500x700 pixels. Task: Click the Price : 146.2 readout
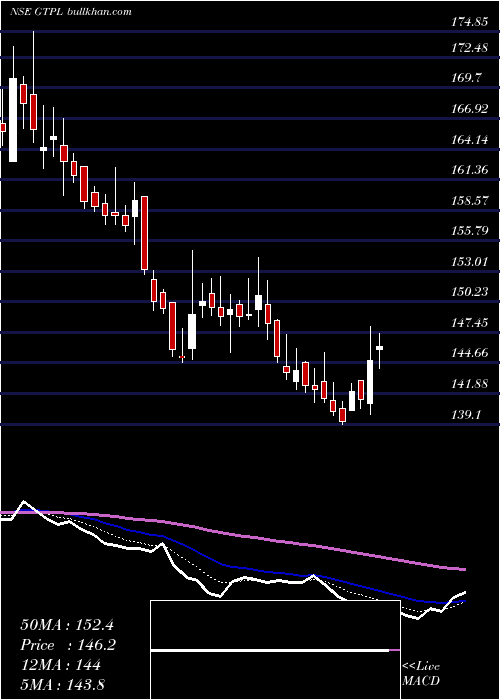67,645
